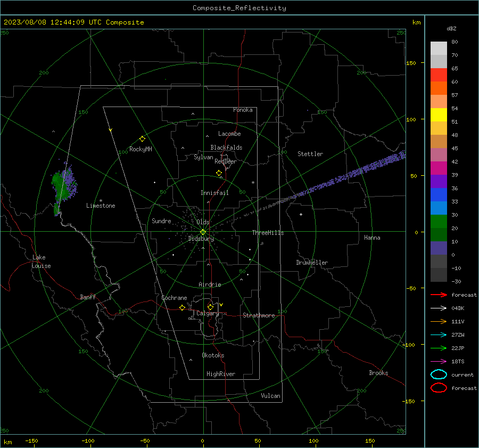Click the HighRiver label
The height and width of the screenshot is (448, 479).
tap(221, 374)
